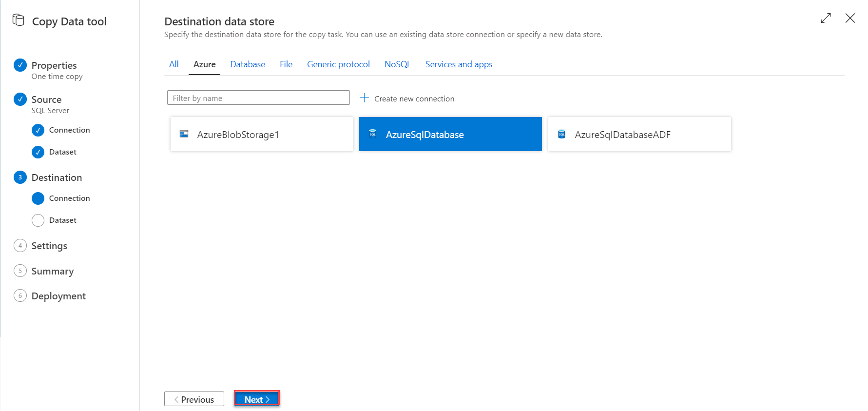This screenshot has height=411, width=868.
Task: Open the Properties step
Action: coord(54,65)
